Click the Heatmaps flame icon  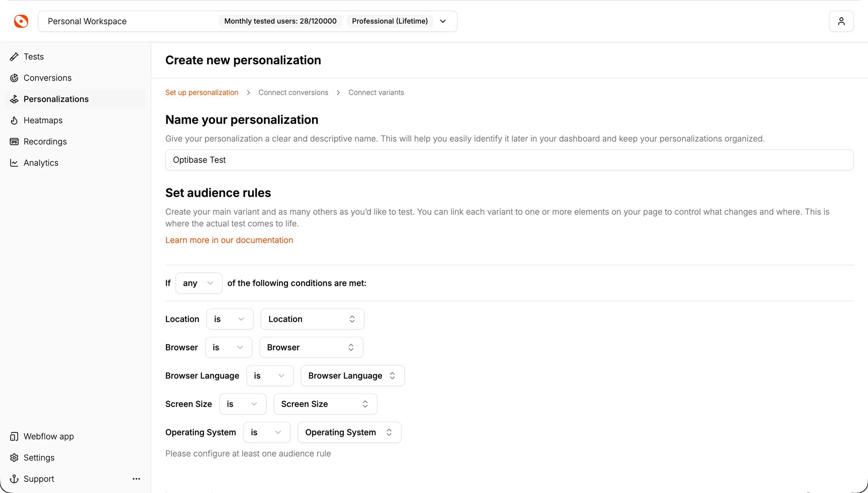pyautogui.click(x=14, y=120)
